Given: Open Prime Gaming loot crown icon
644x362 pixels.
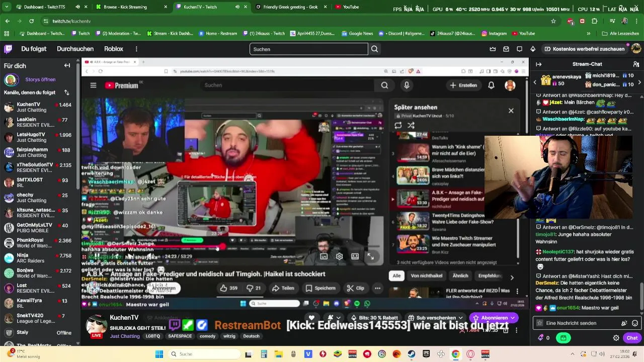Looking at the screenshot, I should point(493,49).
